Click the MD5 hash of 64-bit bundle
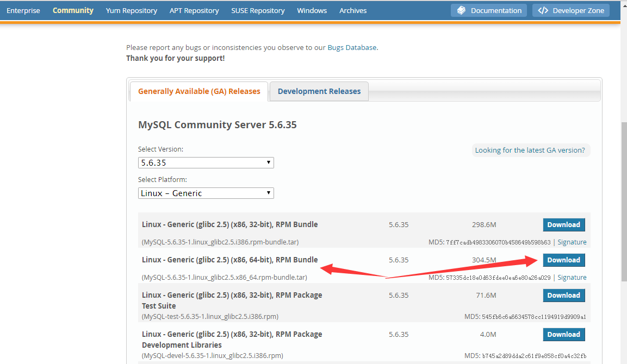Viewport: 627px width, 364px height. pyautogui.click(x=498, y=278)
